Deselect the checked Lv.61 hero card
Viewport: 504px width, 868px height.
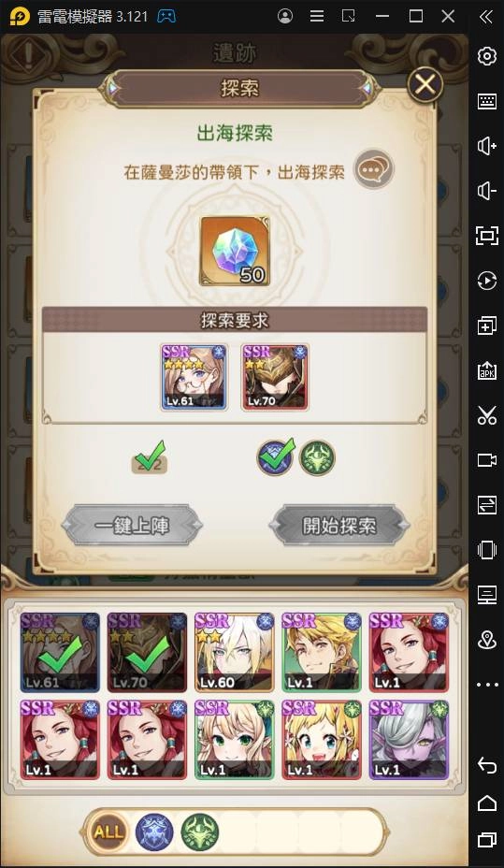[60, 652]
